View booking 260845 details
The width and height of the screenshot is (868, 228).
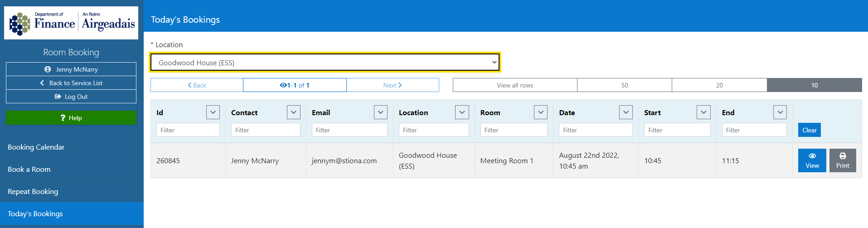(x=812, y=160)
